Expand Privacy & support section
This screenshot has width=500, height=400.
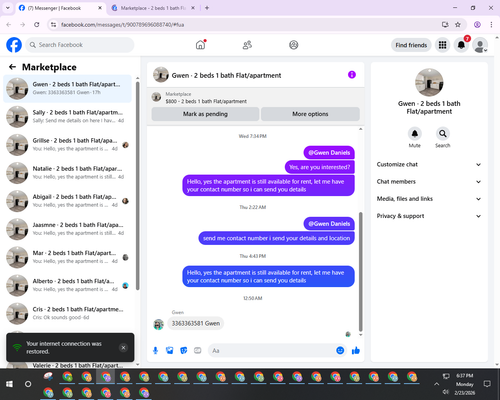click(x=429, y=216)
